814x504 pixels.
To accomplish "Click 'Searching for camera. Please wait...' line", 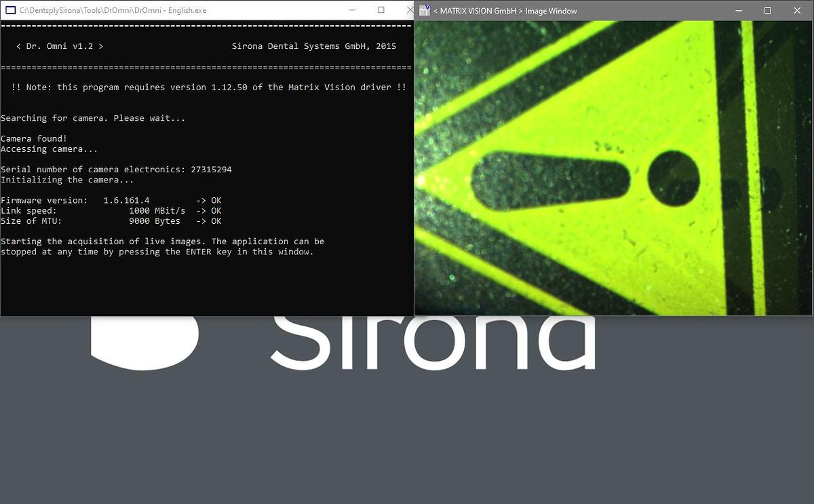I will click(x=93, y=118).
